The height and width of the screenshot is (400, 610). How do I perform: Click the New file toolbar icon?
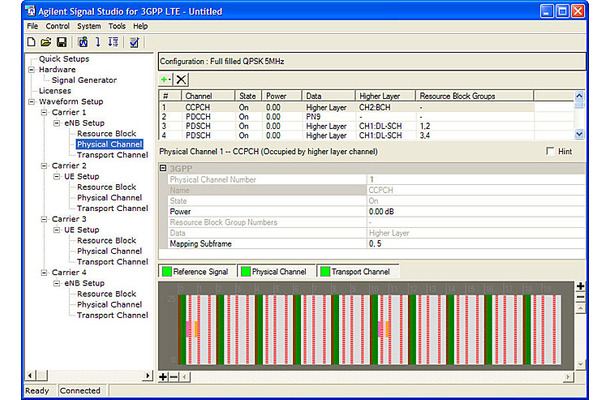(31, 42)
